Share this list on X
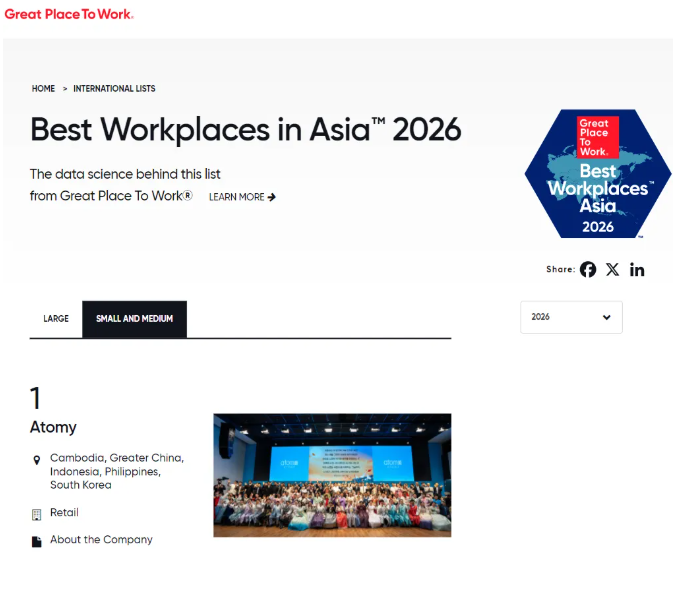This screenshot has width=677, height=599. pyautogui.click(x=612, y=269)
